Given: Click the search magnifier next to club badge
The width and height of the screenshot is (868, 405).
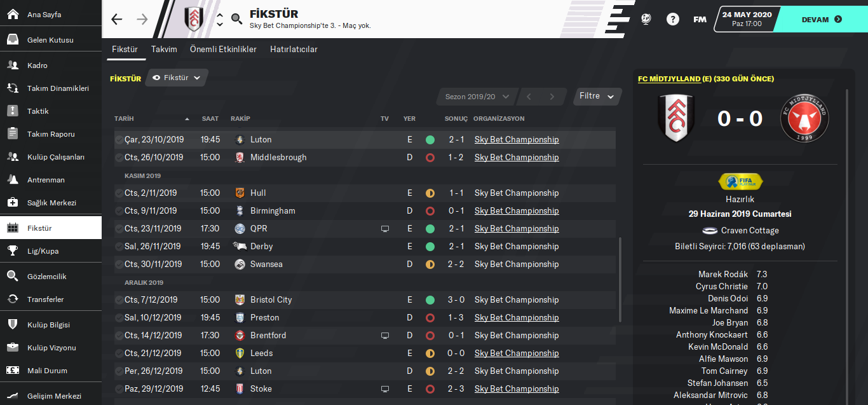Looking at the screenshot, I should tap(237, 19).
